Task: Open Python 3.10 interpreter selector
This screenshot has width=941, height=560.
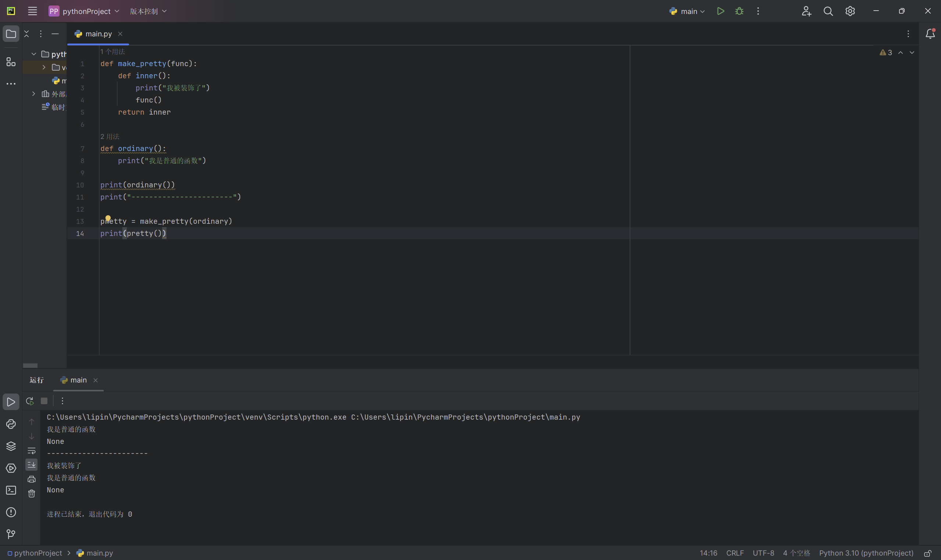Action: [x=866, y=553]
